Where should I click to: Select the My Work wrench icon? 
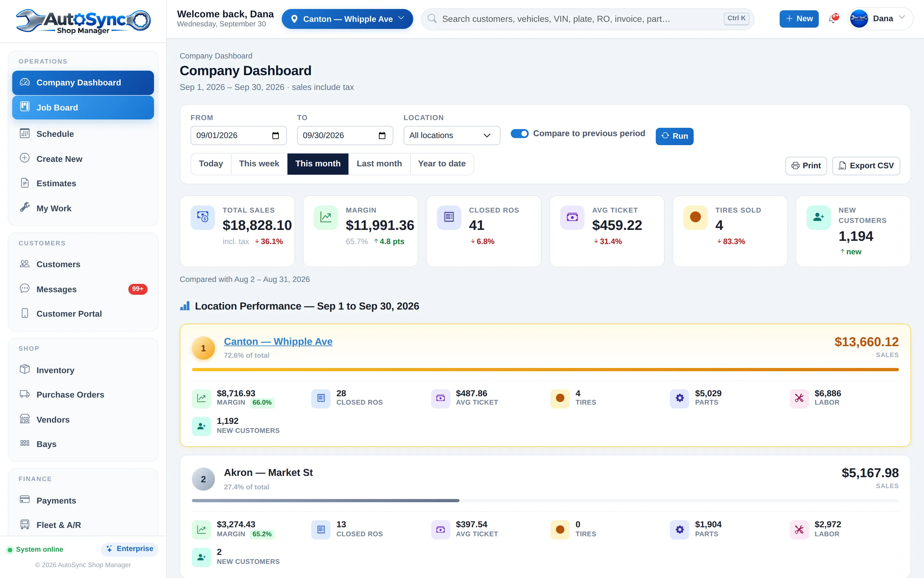coord(25,207)
